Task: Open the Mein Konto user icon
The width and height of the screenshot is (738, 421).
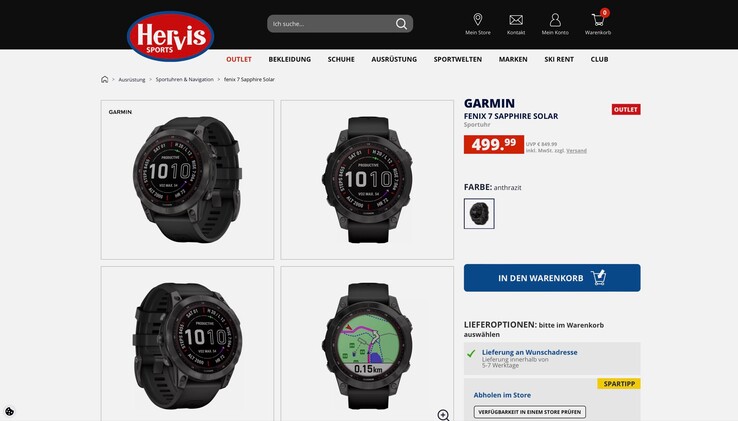Action: click(555, 20)
